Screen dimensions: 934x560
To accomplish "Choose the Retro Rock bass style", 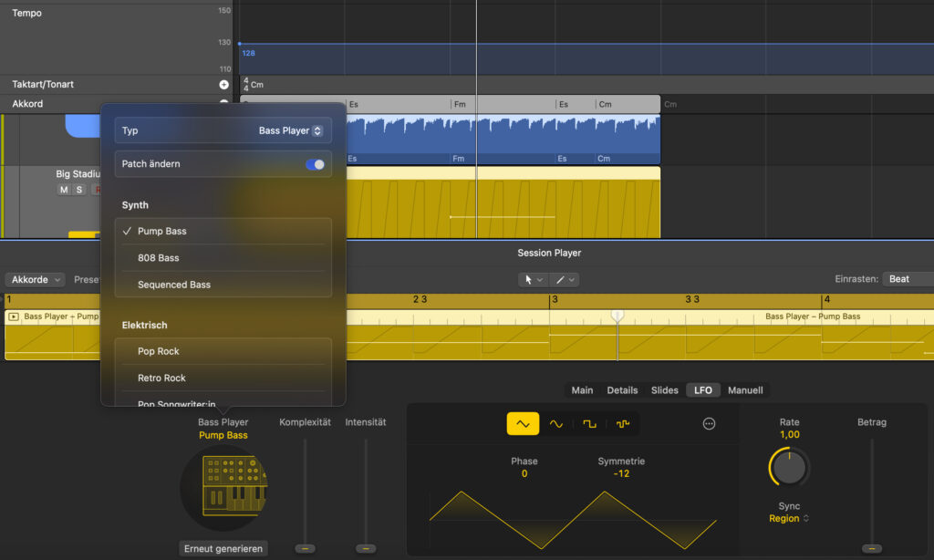I will coord(161,378).
